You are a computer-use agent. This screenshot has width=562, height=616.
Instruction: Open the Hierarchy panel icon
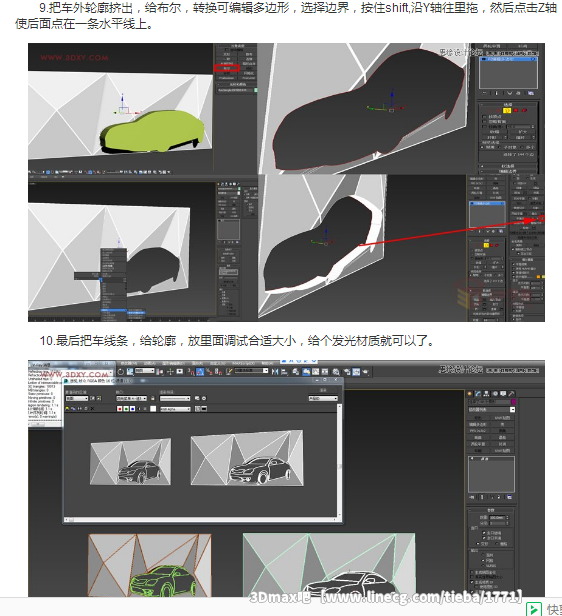coord(486,394)
